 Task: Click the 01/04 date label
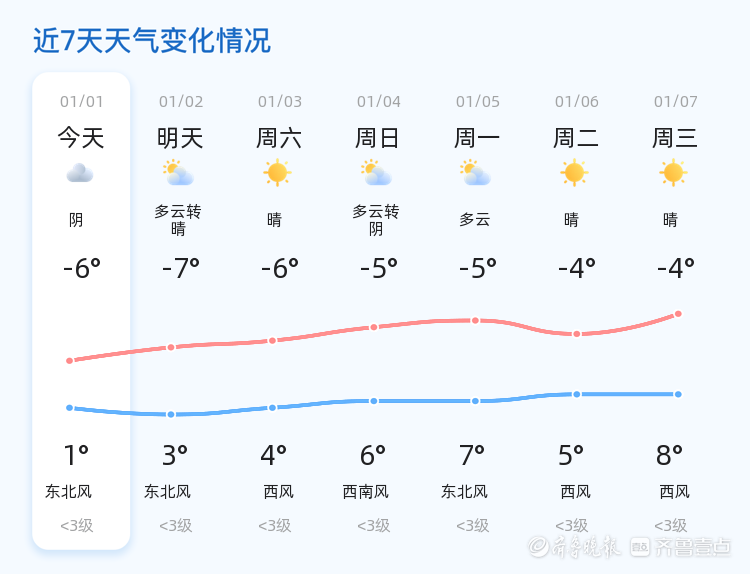point(378,101)
